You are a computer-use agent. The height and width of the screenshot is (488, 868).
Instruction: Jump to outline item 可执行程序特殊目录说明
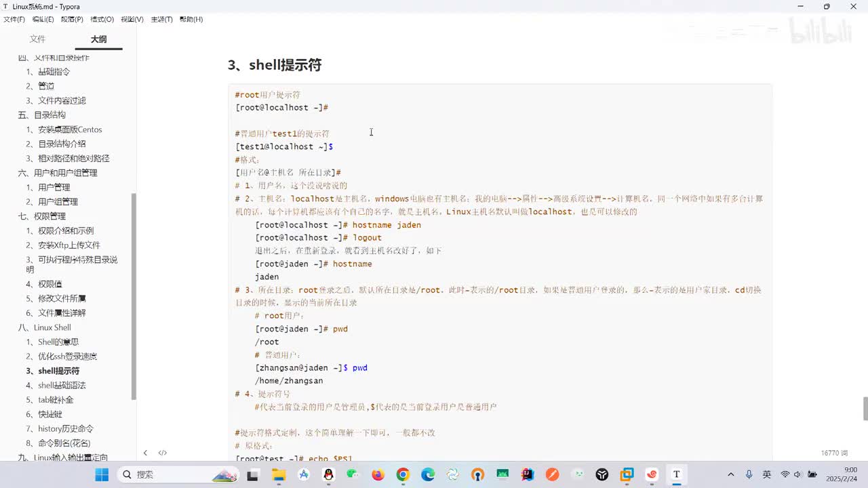pos(73,264)
